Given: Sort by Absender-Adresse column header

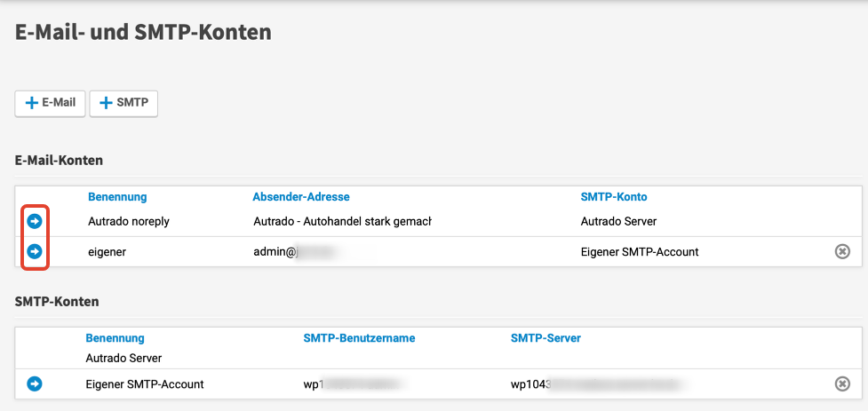Looking at the screenshot, I should [x=300, y=196].
